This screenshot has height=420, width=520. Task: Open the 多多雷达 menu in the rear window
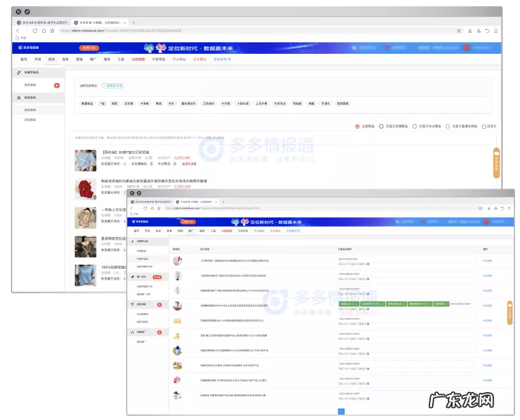(199, 59)
